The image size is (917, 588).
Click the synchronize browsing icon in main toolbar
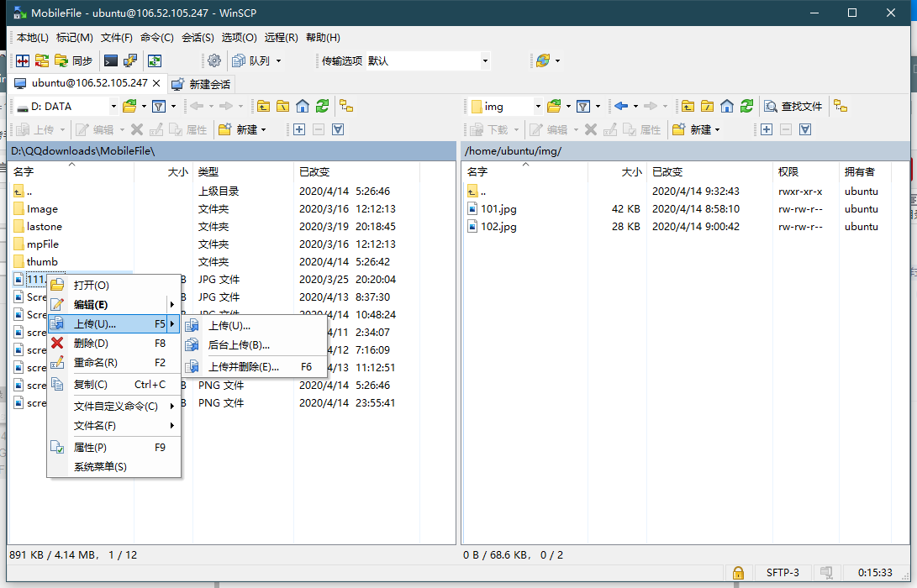click(155, 60)
